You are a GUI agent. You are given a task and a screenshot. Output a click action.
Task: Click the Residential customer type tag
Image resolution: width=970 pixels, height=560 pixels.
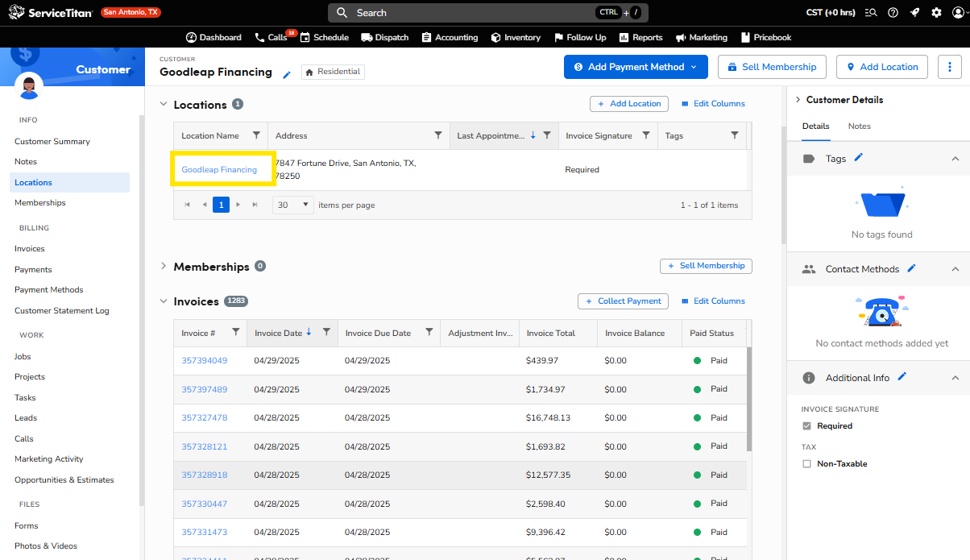[x=334, y=72]
